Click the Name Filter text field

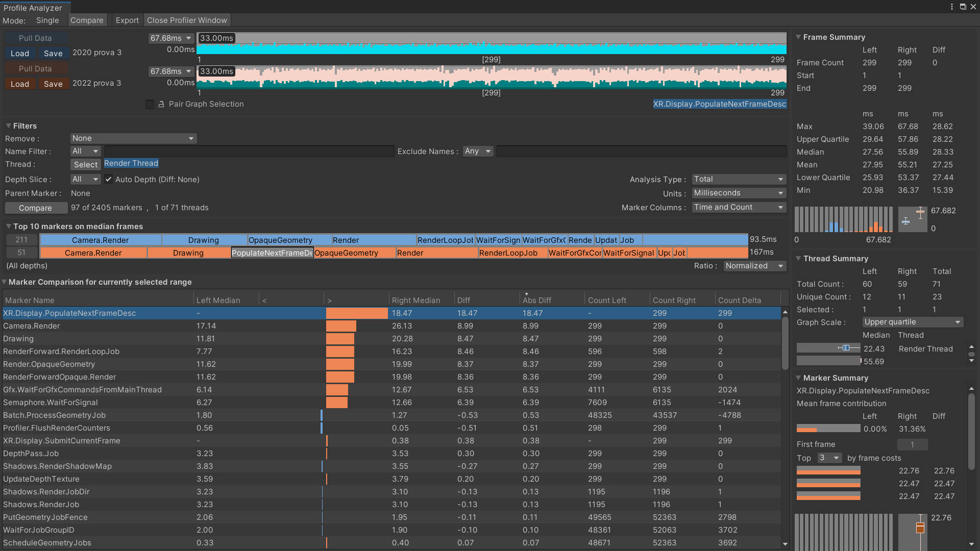(x=249, y=152)
